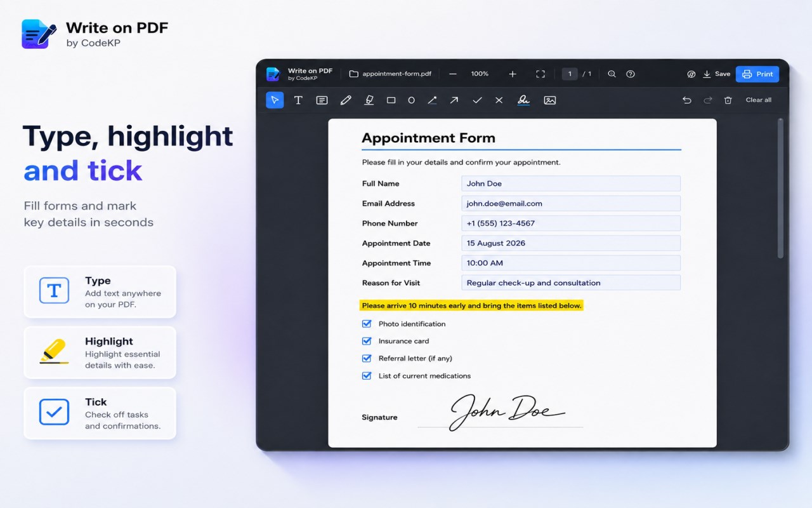Click the Highlight feature card

pyautogui.click(x=100, y=353)
